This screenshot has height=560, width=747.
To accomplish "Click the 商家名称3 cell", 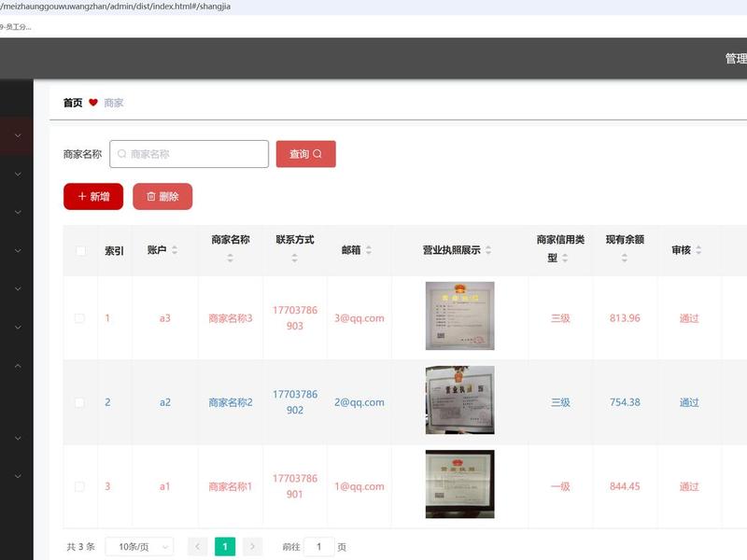I will pyautogui.click(x=230, y=318).
